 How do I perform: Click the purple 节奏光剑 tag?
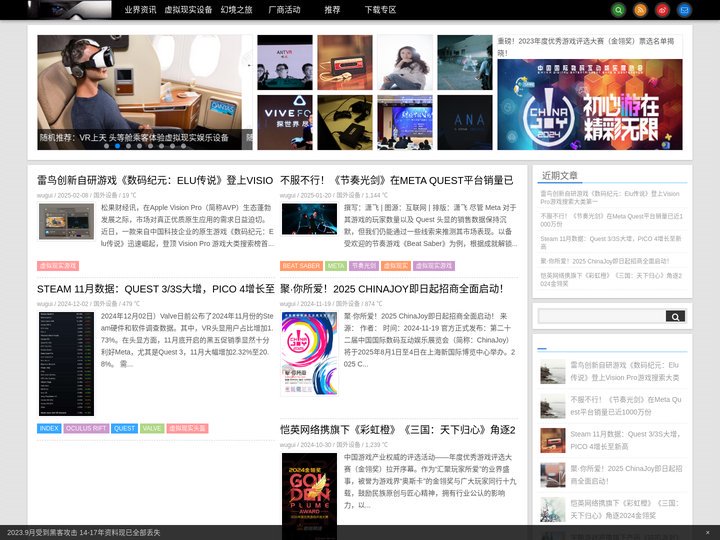tap(364, 266)
